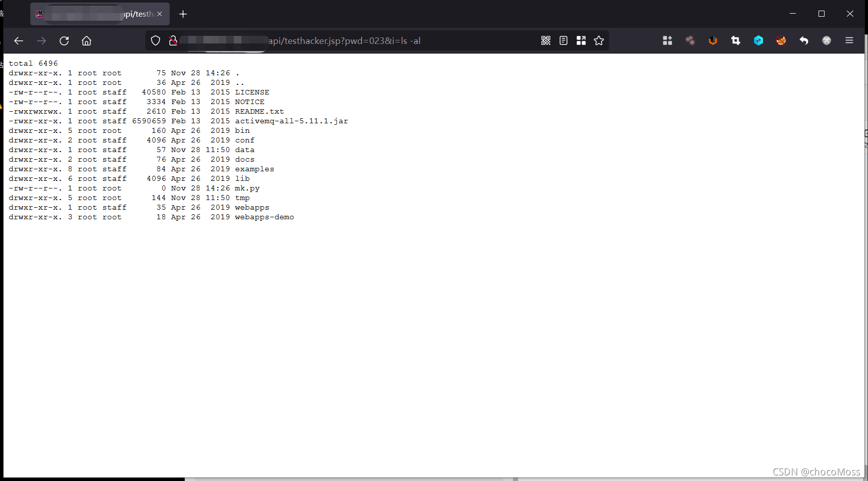This screenshot has width=868, height=481.
Task: Minimize the browser window
Action: (x=793, y=14)
